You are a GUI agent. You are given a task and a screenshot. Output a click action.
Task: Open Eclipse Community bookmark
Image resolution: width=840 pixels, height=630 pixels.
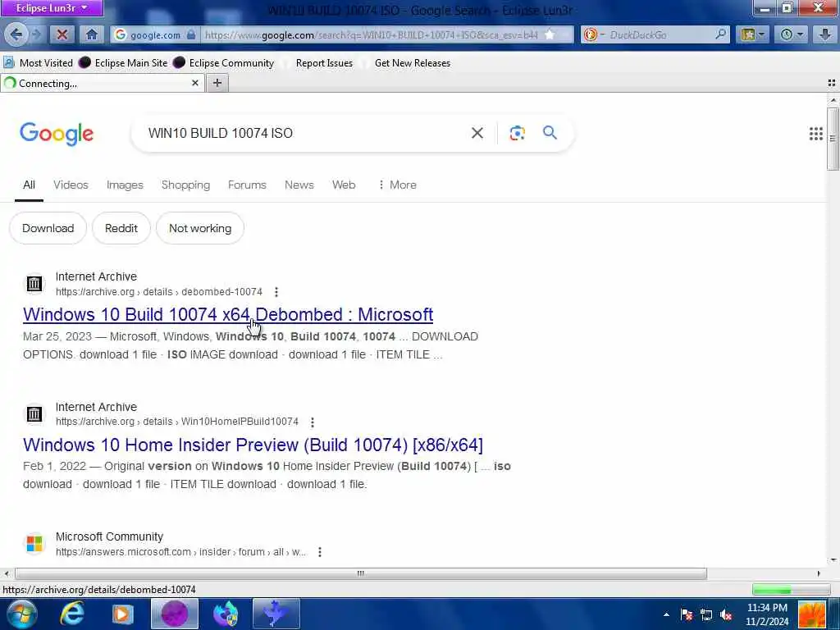click(224, 62)
